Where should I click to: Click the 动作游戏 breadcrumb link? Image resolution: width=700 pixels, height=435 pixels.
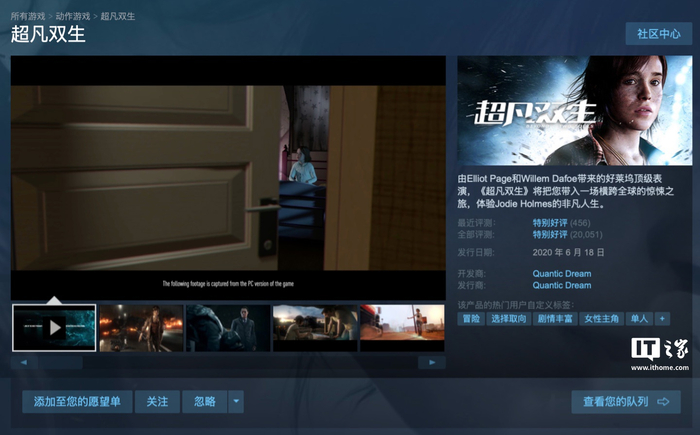(x=73, y=17)
